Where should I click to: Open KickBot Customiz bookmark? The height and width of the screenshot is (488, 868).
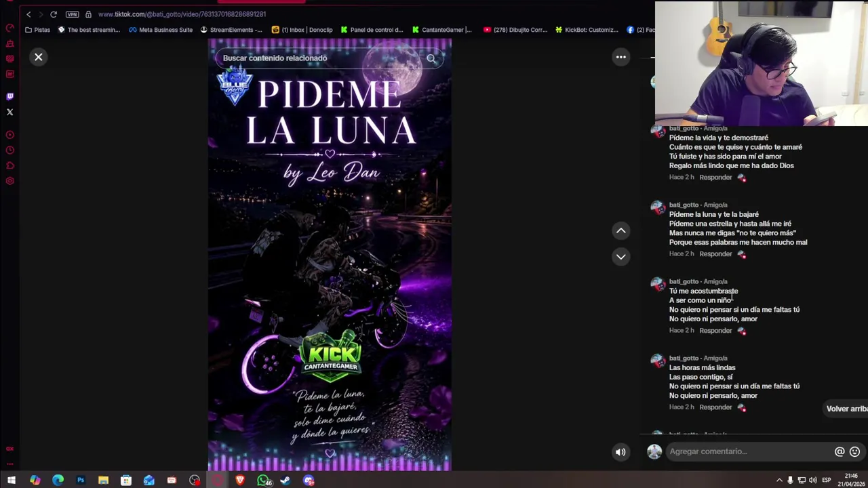pos(587,30)
